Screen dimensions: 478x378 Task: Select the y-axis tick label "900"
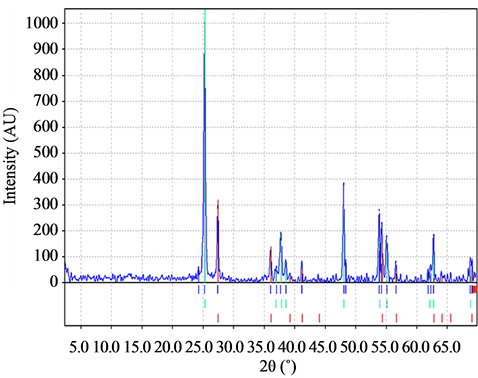(x=46, y=49)
